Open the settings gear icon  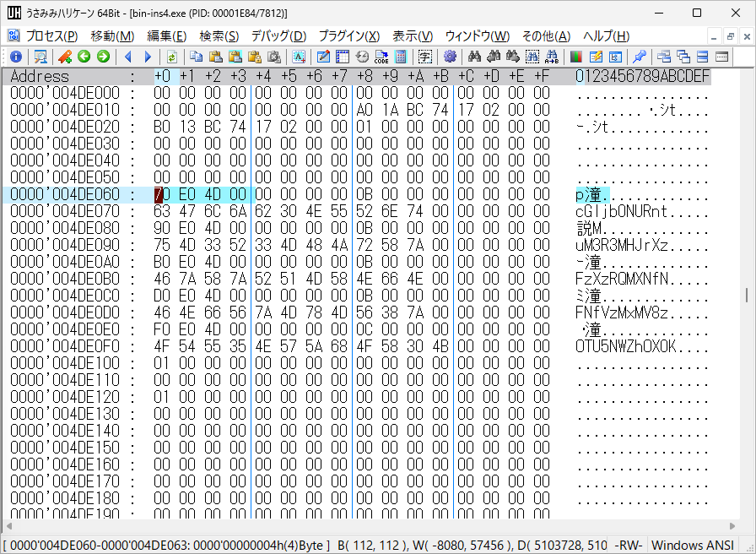(451, 57)
